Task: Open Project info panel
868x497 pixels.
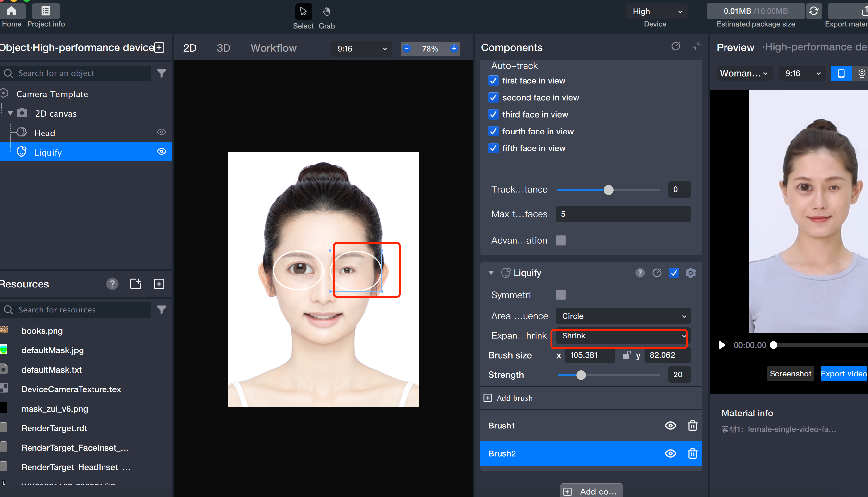Action: (46, 11)
